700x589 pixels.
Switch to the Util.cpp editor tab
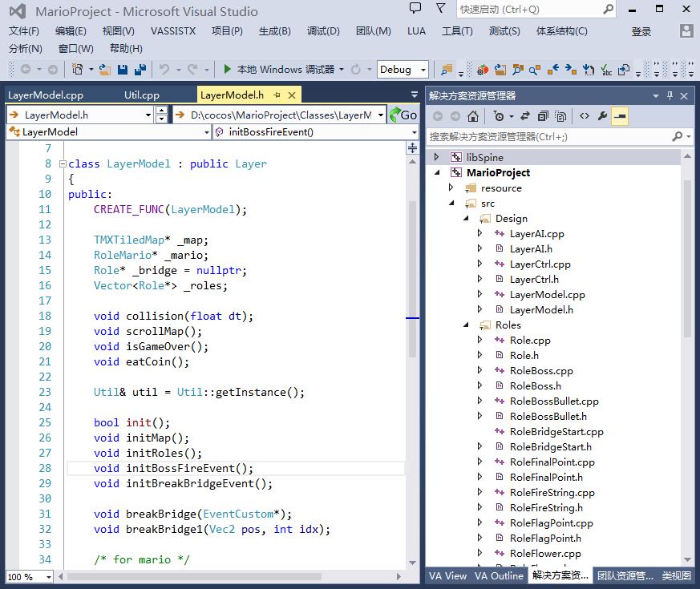[141, 95]
